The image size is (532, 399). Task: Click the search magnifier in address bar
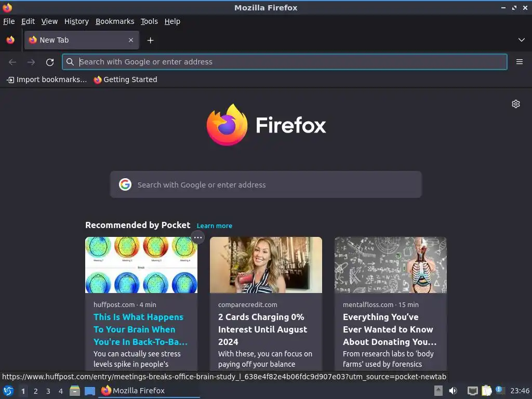pos(70,62)
